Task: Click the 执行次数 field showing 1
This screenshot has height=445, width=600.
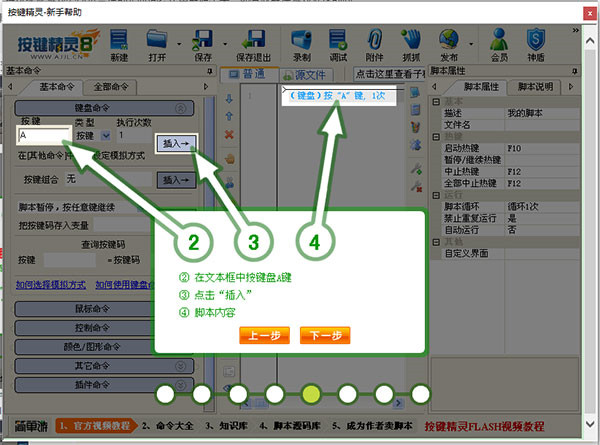Action: pos(135,135)
